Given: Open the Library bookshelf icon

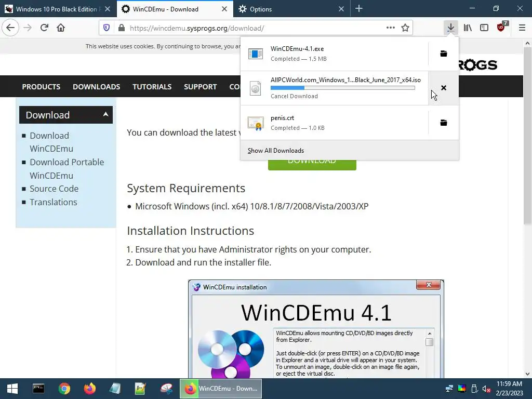Looking at the screenshot, I should [468, 28].
